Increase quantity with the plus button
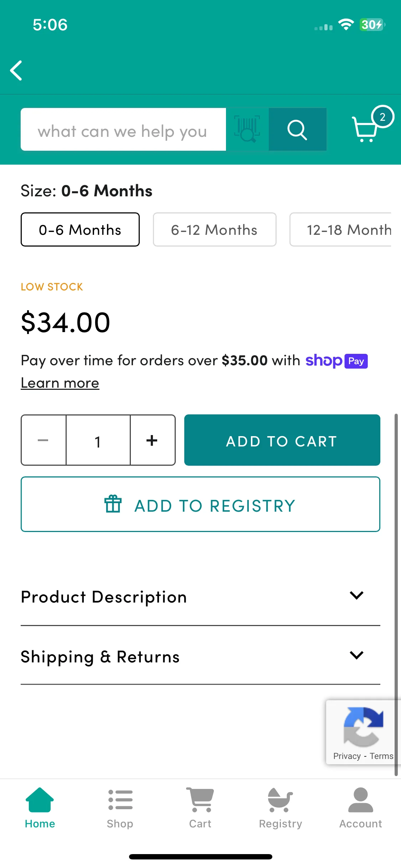 [x=153, y=440]
